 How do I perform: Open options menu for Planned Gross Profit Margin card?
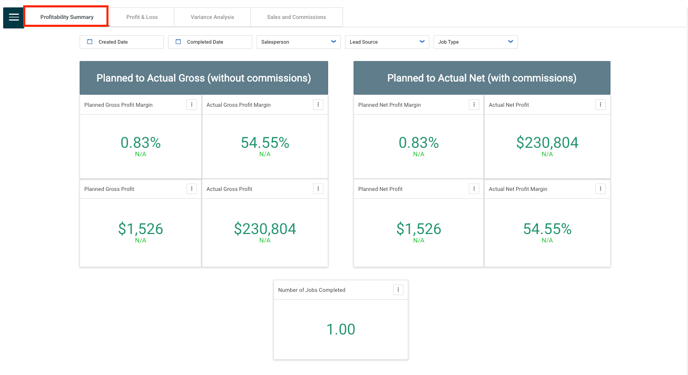click(x=192, y=104)
